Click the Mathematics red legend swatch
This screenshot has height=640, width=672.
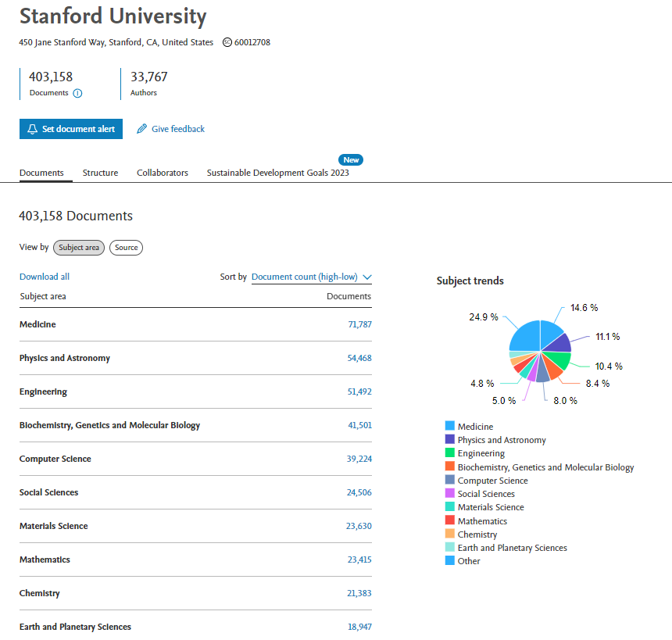click(449, 520)
